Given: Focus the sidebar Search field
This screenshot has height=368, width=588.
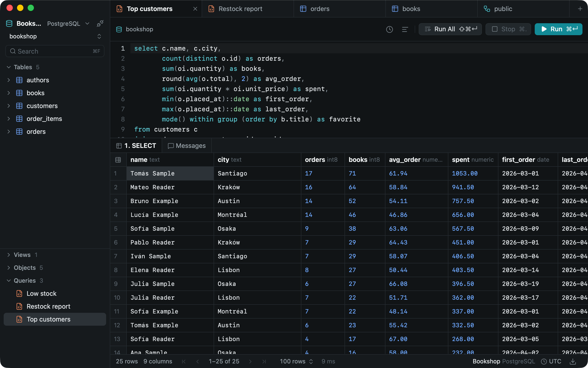Looking at the screenshot, I should click(x=55, y=51).
